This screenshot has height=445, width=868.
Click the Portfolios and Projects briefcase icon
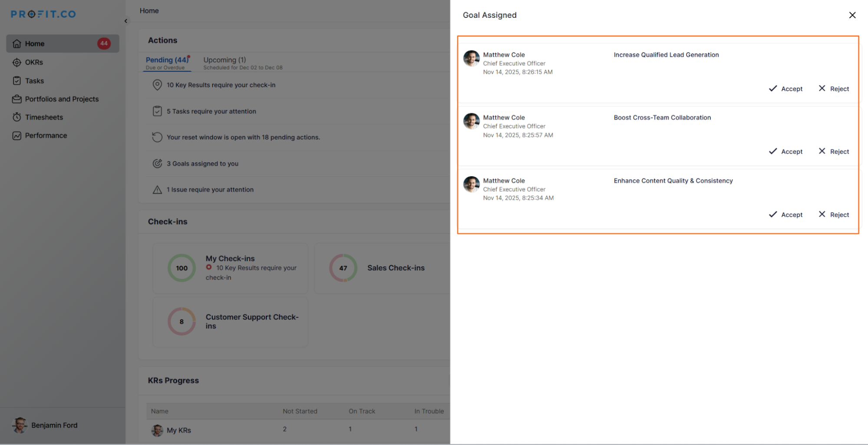[17, 99]
